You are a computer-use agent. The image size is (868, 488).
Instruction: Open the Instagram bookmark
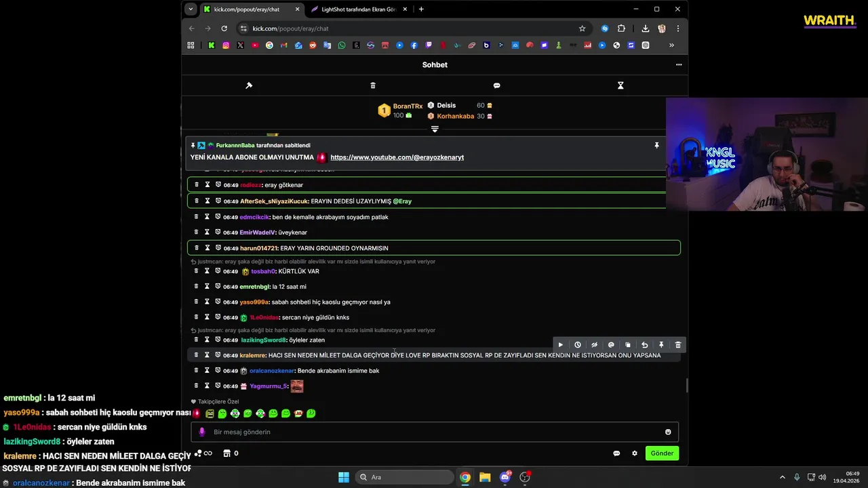point(226,45)
